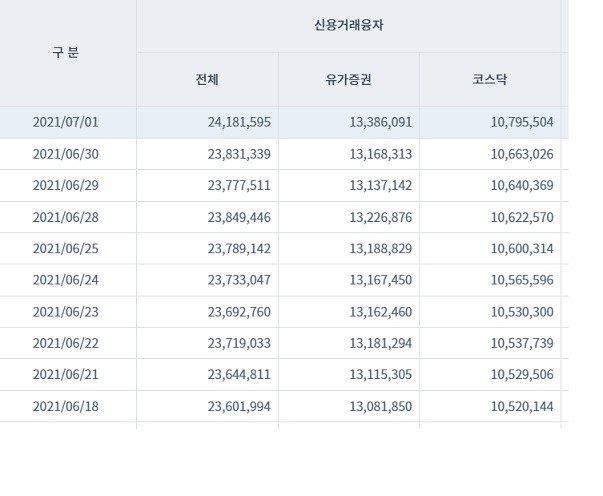Select the 유가증권 column header
Screen dimensions: 603x496
tap(348, 80)
